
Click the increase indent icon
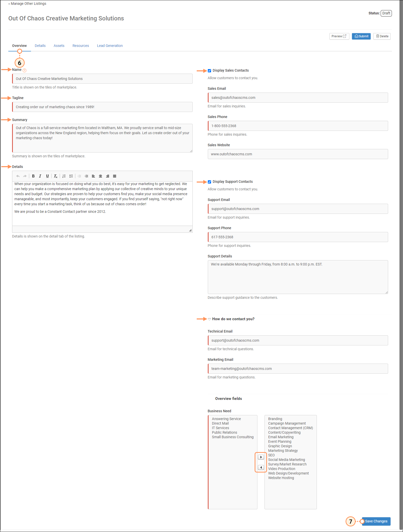pyautogui.click(x=86, y=176)
